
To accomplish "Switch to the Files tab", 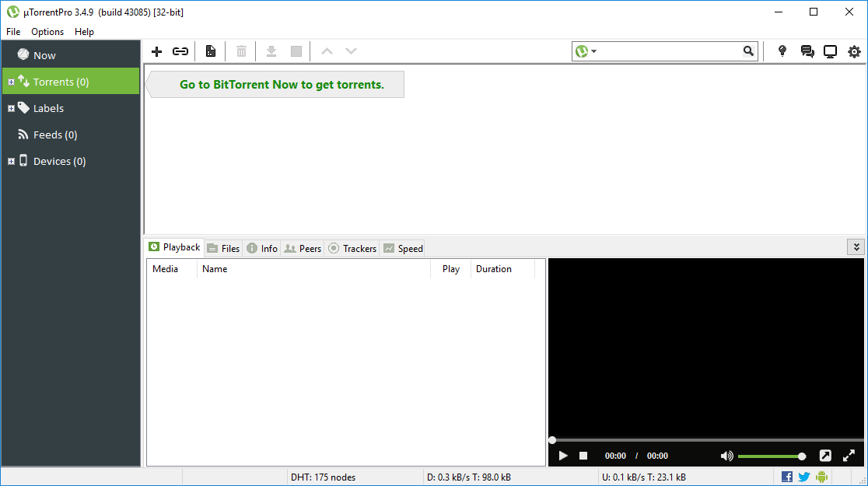I will point(224,249).
